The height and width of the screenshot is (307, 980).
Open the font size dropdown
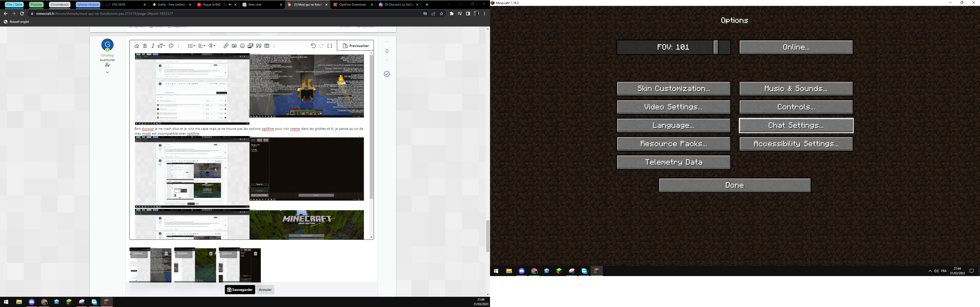pyautogui.click(x=161, y=46)
